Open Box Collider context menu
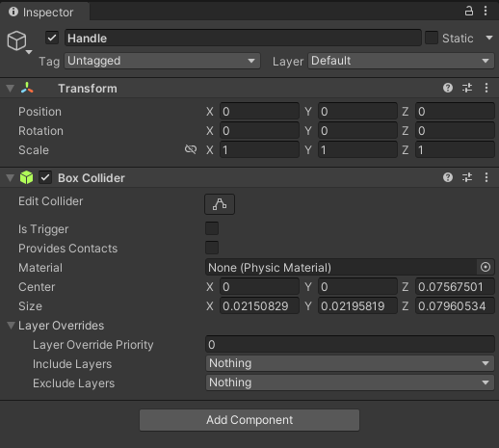This screenshot has width=499, height=448. pyautogui.click(x=486, y=177)
